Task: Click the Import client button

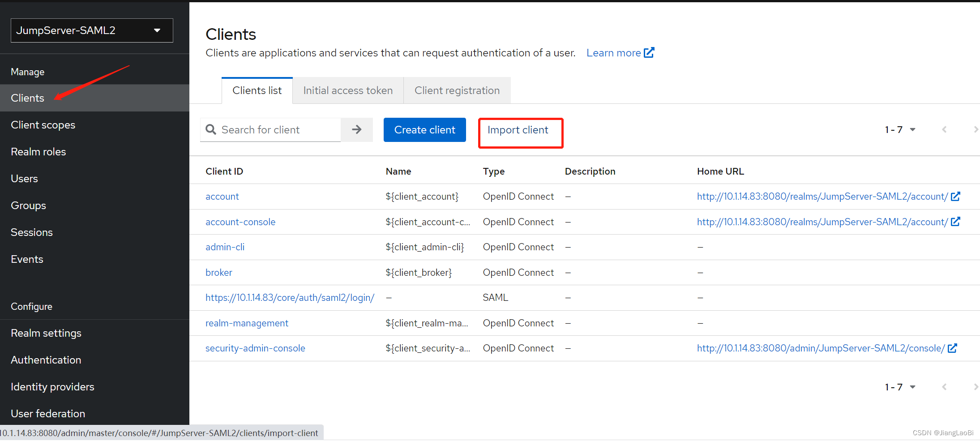Action: pyautogui.click(x=518, y=129)
